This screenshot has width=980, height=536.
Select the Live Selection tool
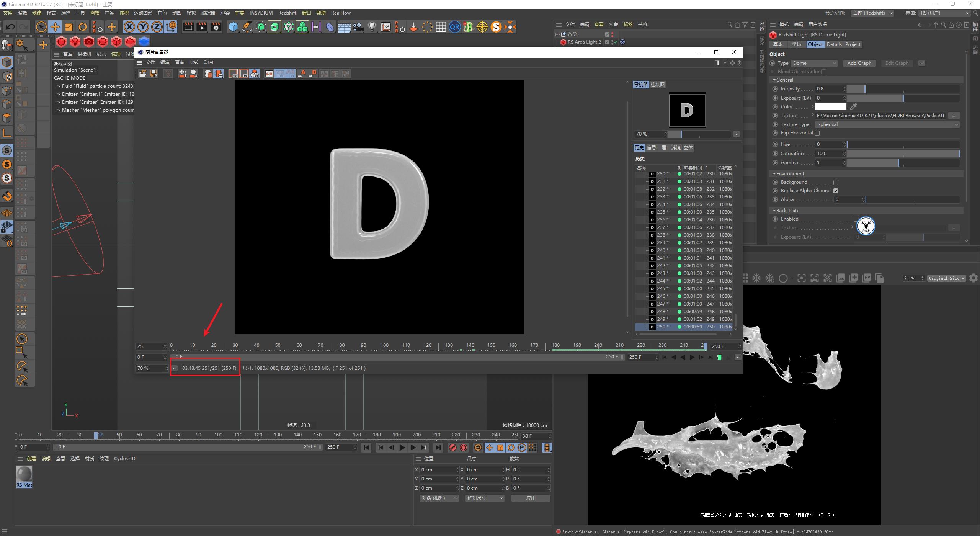[x=41, y=27]
